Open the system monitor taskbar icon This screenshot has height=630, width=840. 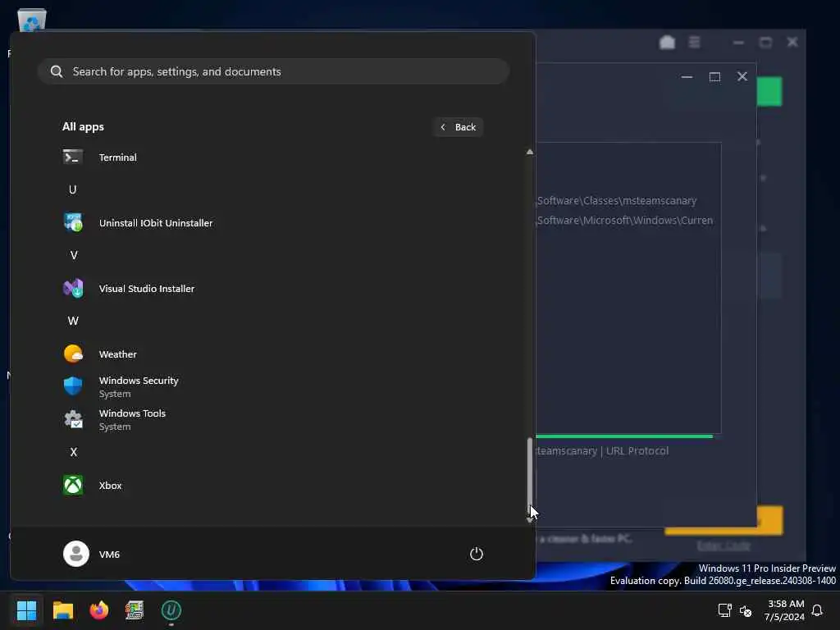135,610
